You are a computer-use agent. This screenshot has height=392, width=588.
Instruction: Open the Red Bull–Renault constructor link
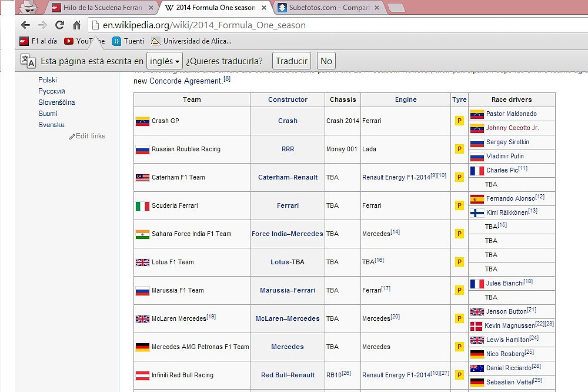coord(288,375)
